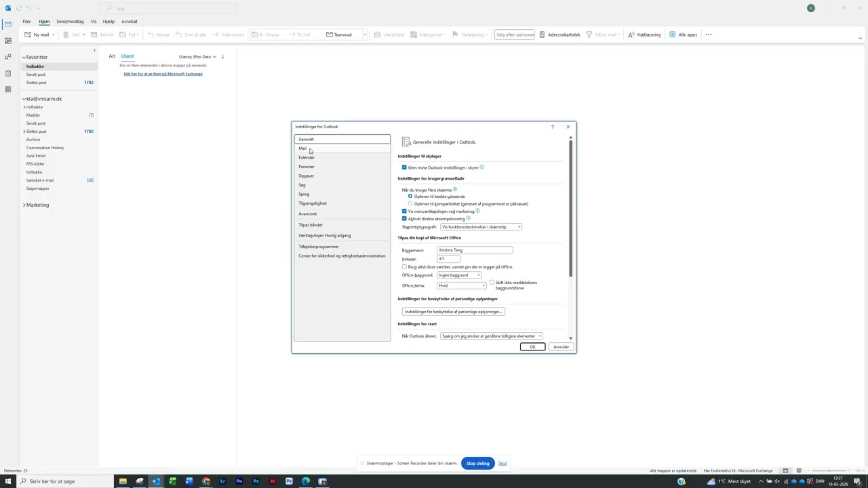This screenshot has width=868, height=488.
Task: Select Optimer til bedste udseende radio button
Action: click(410, 197)
